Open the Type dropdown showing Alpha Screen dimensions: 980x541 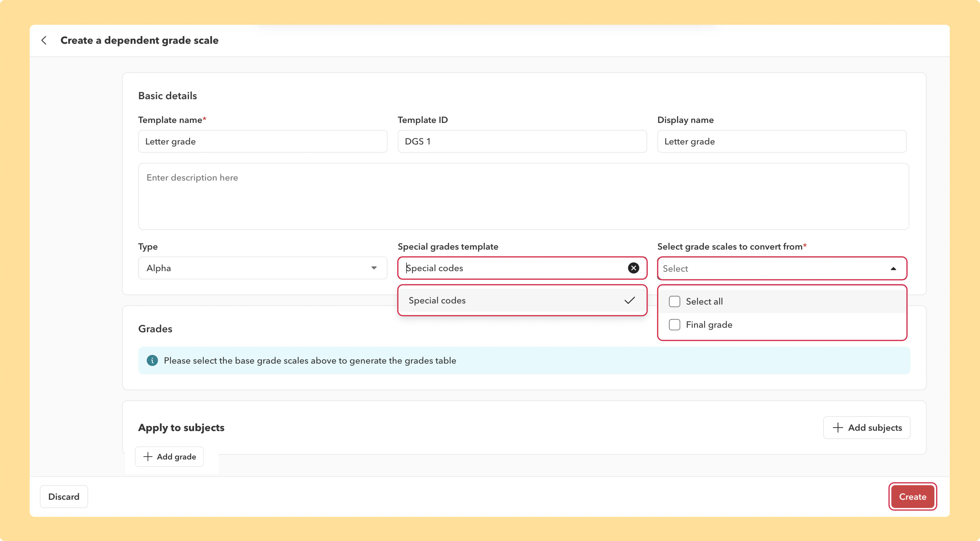pos(262,268)
